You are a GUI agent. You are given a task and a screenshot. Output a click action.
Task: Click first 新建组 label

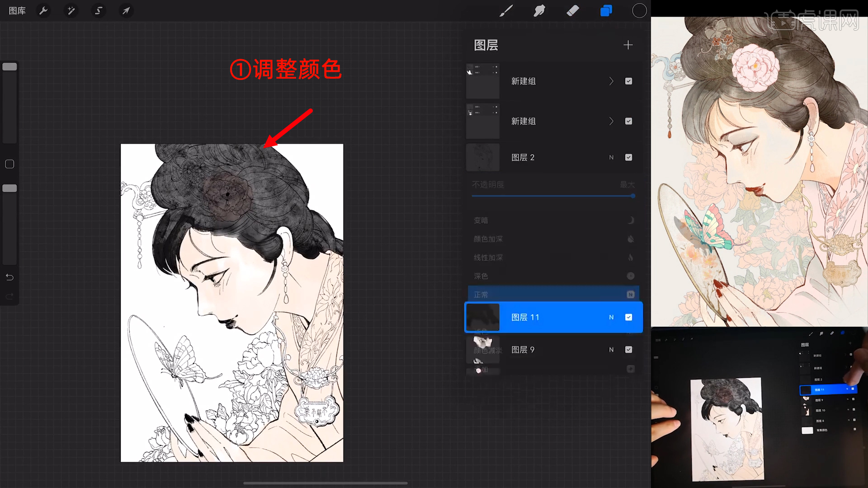(x=524, y=81)
